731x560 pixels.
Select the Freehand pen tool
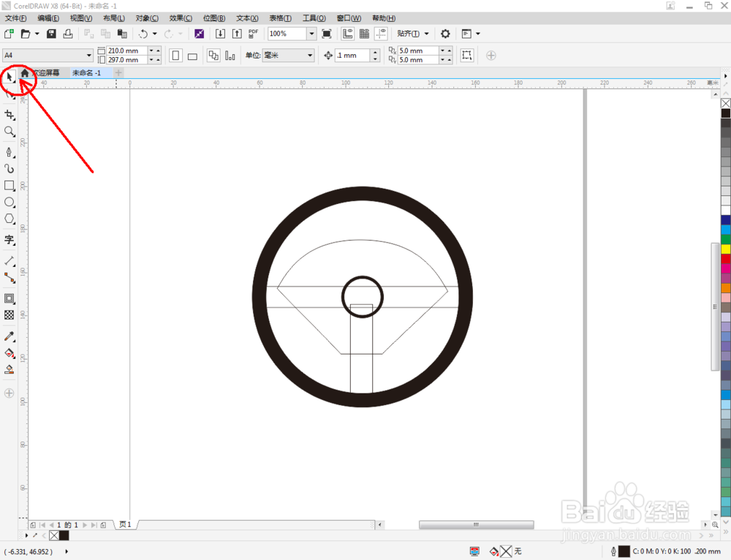[10, 152]
